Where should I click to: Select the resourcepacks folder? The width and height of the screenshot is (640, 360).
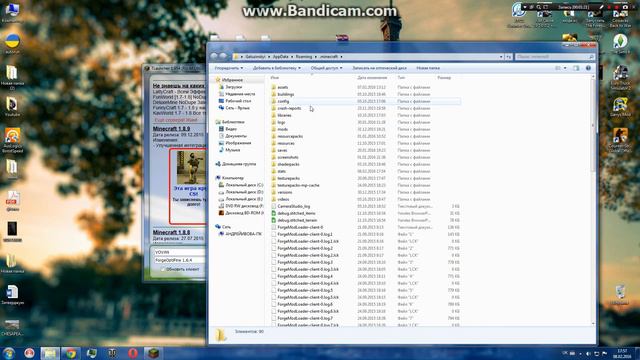(290, 136)
